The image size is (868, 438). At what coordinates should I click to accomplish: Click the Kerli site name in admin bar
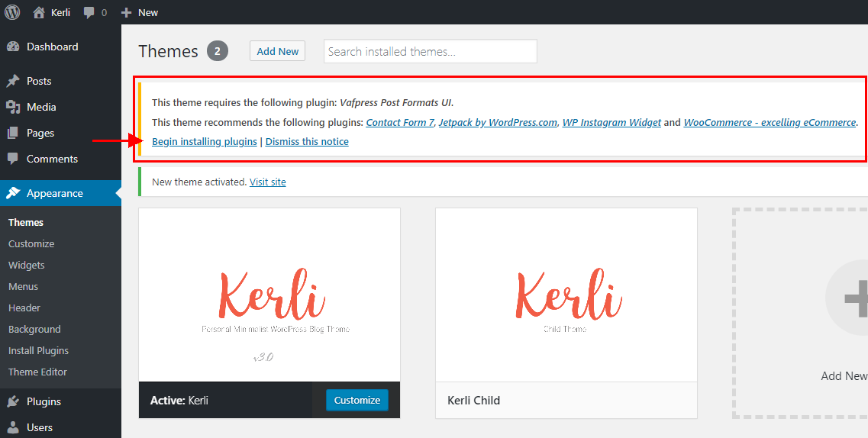[61, 12]
